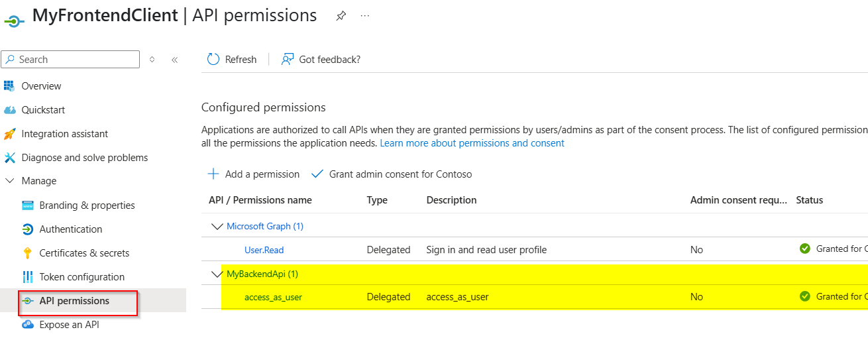This screenshot has width=868, height=342.
Task: Open the access_as_user permission link
Action: click(x=273, y=297)
